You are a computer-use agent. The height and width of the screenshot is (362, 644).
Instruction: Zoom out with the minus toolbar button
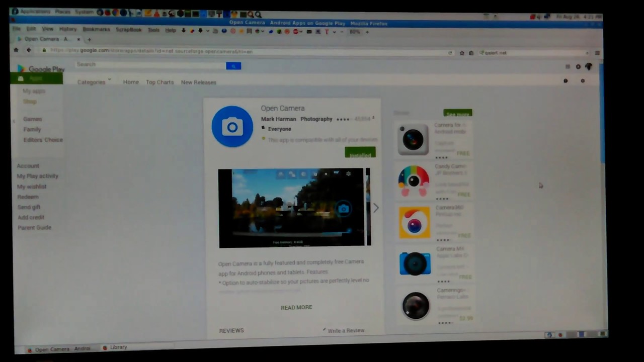[342, 32]
